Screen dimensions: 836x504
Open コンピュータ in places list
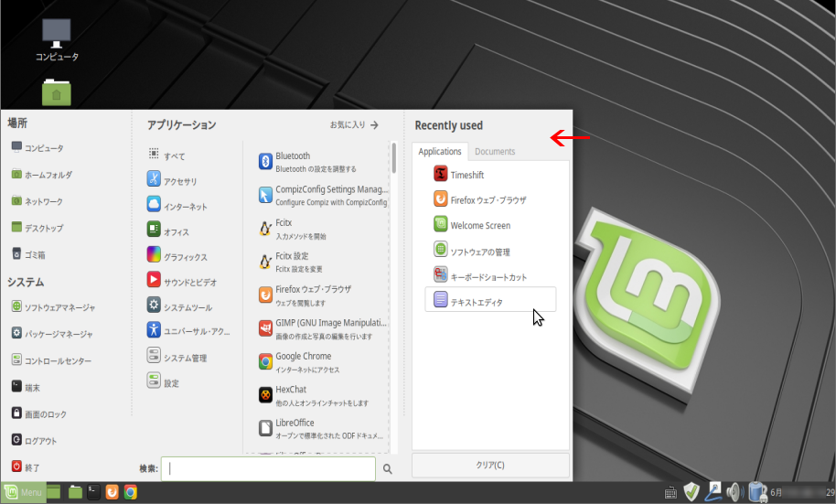[38, 148]
